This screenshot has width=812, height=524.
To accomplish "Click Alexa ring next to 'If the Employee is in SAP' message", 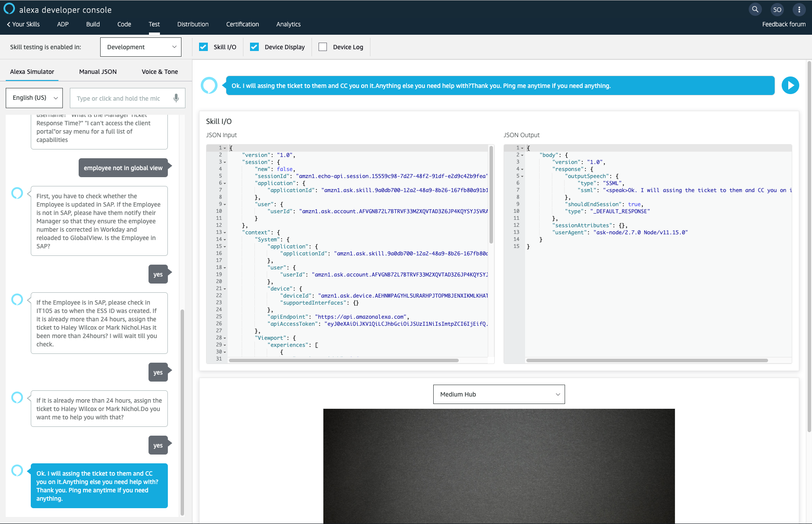I will click(x=17, y=299).
